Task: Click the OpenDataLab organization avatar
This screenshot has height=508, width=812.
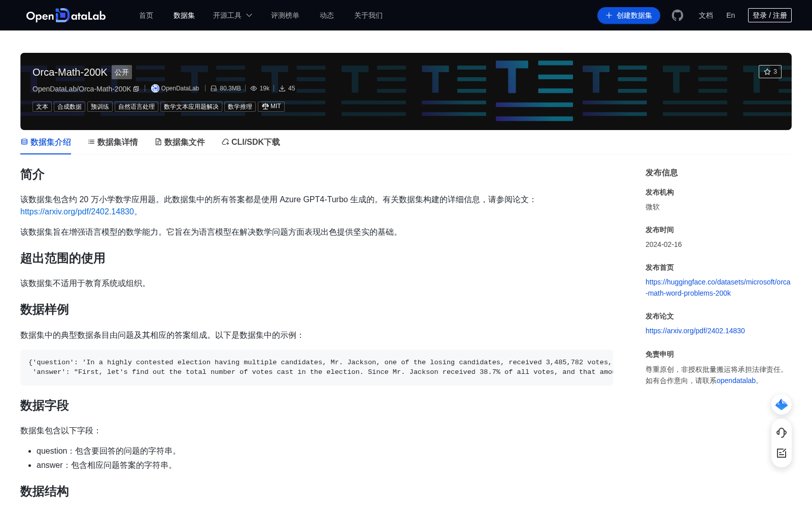Action: click(155, 88)
